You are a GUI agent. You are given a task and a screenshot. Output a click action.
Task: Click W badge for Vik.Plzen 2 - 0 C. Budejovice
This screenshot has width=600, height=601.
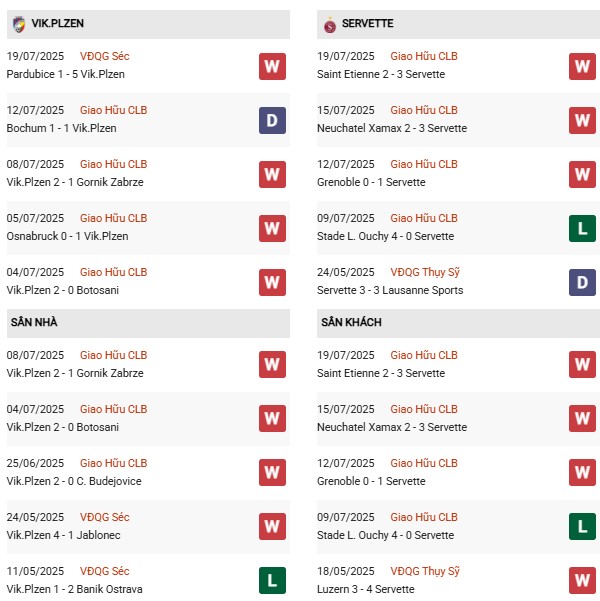pyautogui.click(x=272, y=473)
